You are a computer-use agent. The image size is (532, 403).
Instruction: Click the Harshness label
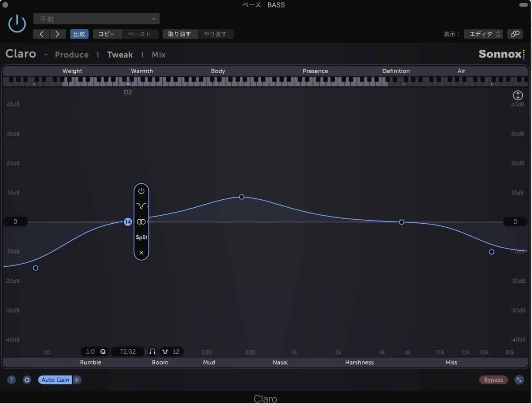click(x=360, y=363)
